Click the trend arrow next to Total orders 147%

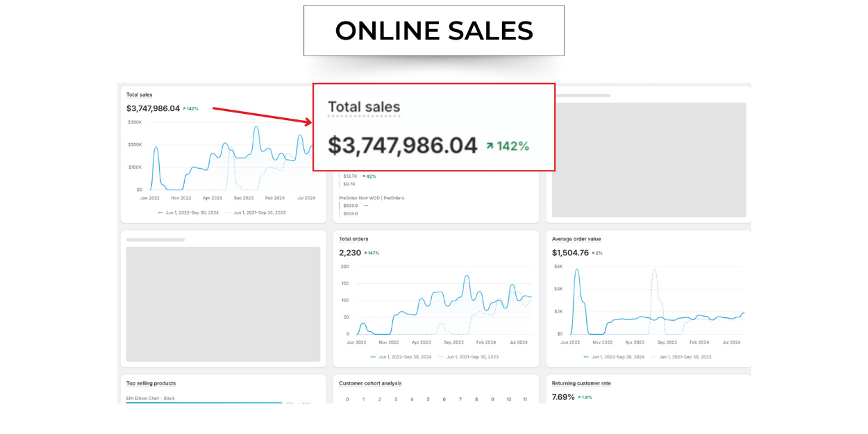tap(365, 253)
